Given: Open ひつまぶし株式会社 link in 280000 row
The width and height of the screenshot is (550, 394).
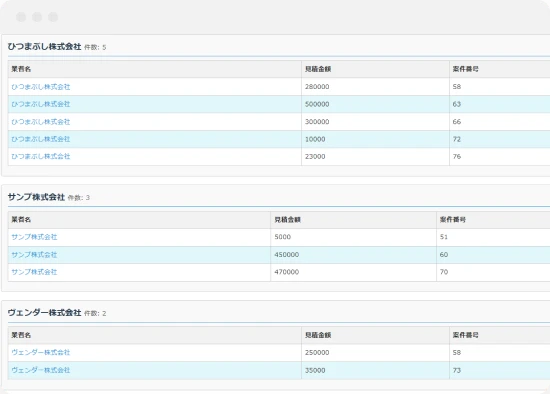Looking at the screenshot, I should tap(41, 87).
